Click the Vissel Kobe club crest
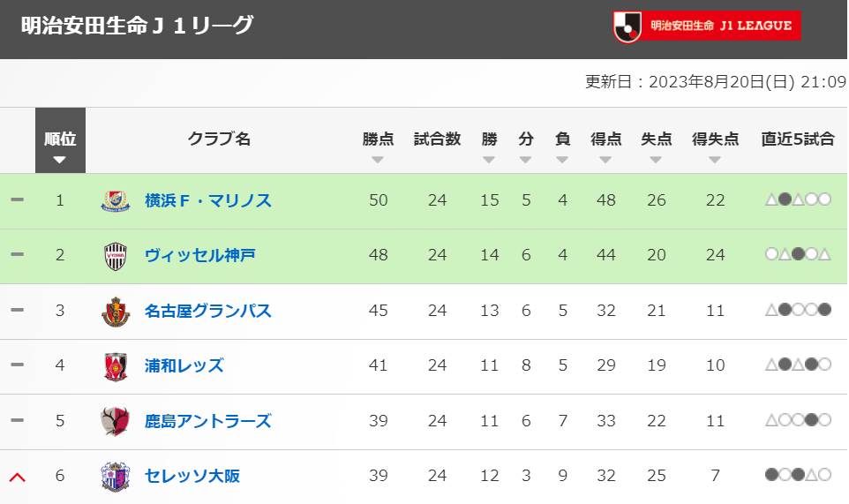 click(116, 256)
